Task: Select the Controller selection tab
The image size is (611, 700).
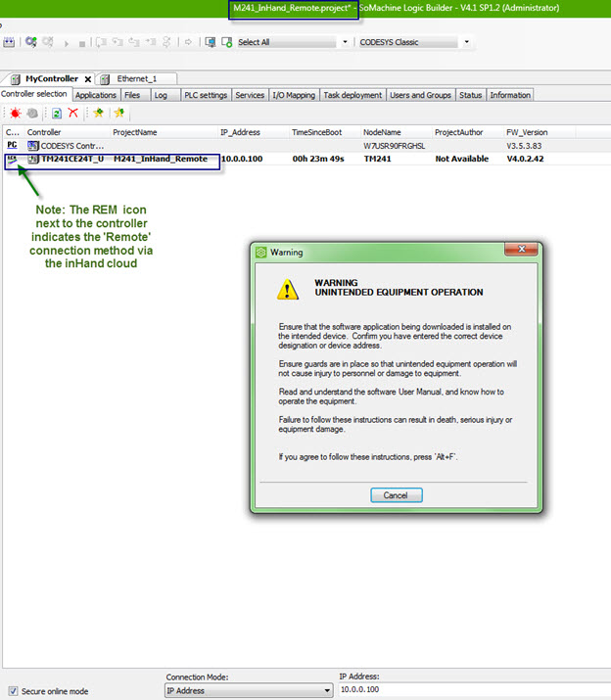Action: coord(35,94)
